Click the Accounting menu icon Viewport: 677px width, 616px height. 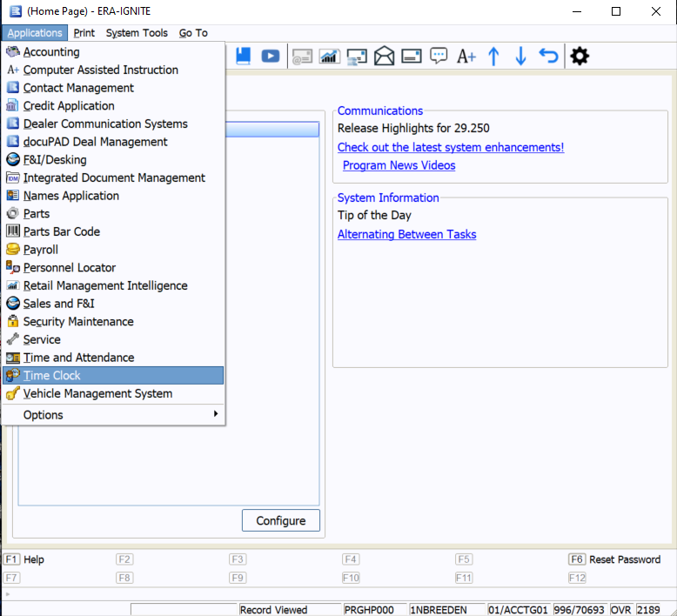(x=13, y=51)
